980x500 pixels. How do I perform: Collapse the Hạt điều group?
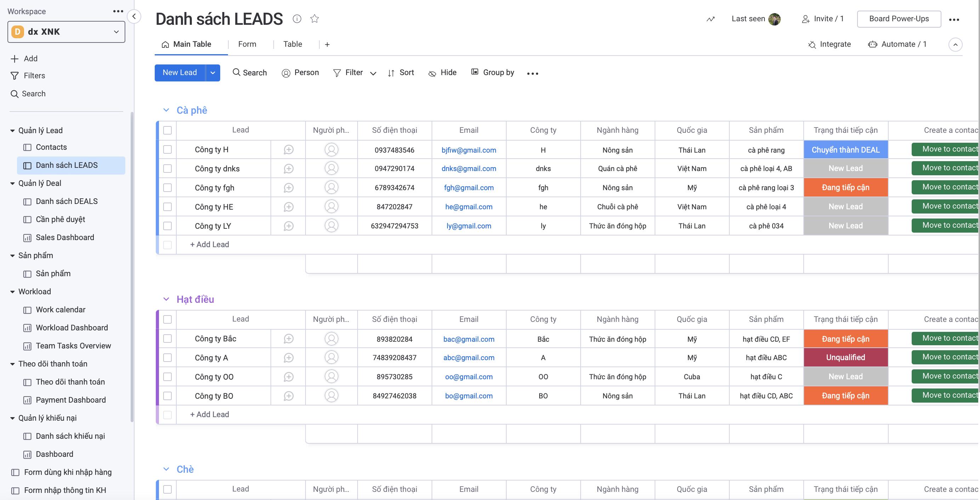pos(166,299)
